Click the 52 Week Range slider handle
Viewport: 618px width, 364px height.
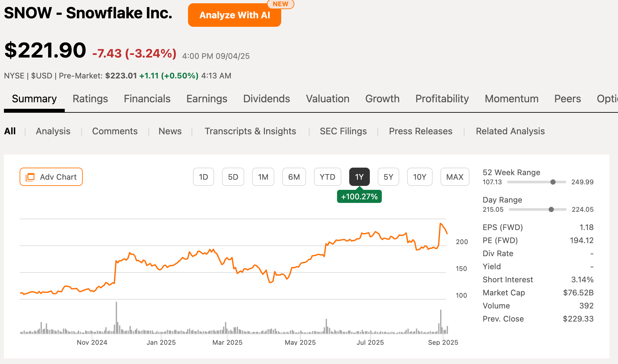[x=553, y=182]
